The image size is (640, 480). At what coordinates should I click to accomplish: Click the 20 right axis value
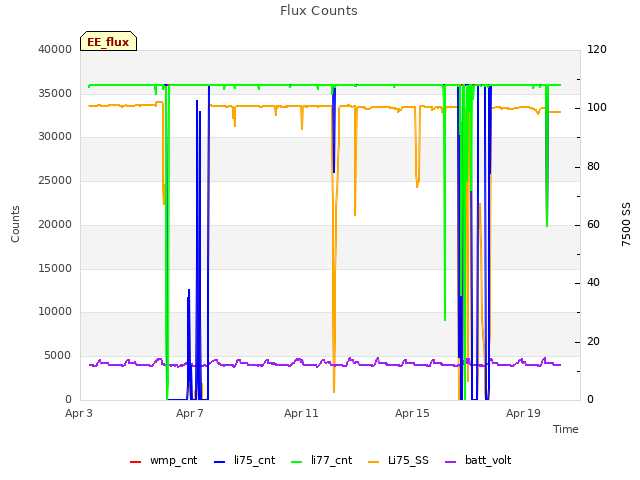tap(593, 341)
